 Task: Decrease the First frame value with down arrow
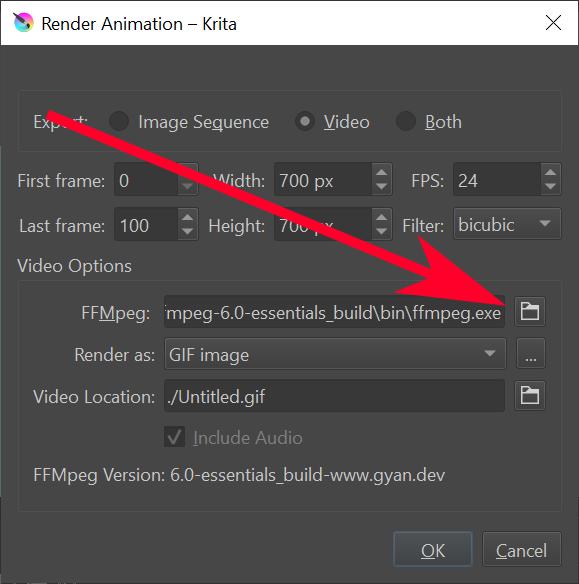tap(187, 187)
